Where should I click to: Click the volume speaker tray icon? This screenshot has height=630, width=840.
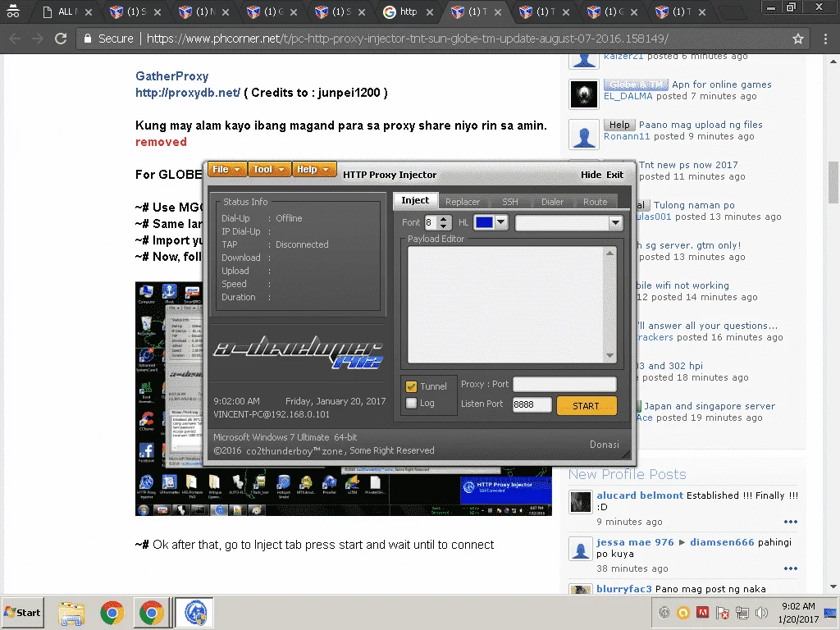click(x=761, y=612)
